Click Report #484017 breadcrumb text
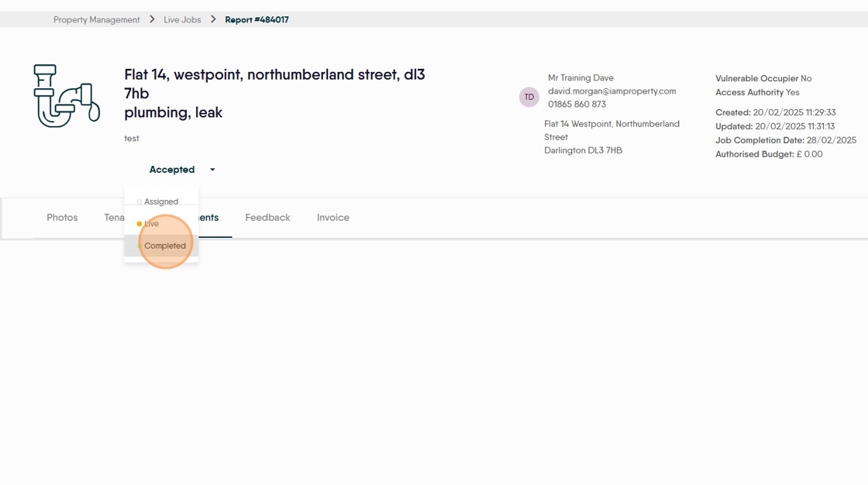The image size is (868, 485). [x=257, y=19]
